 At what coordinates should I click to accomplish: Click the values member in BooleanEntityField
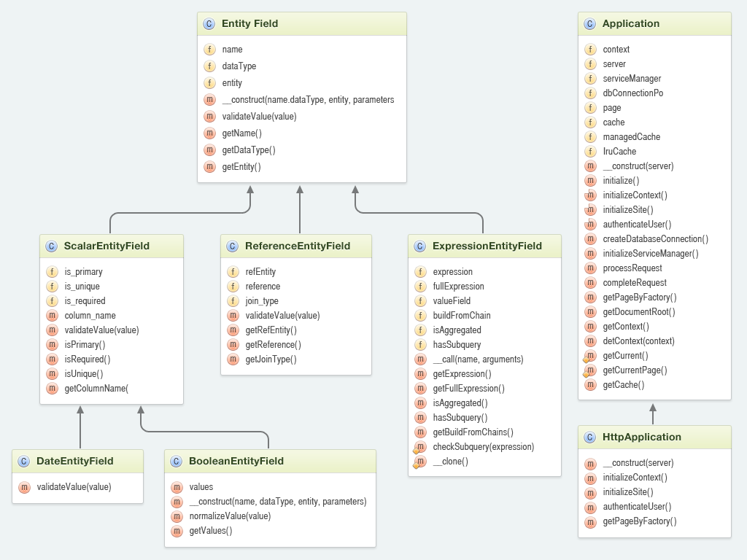click(x=201, y=487)
